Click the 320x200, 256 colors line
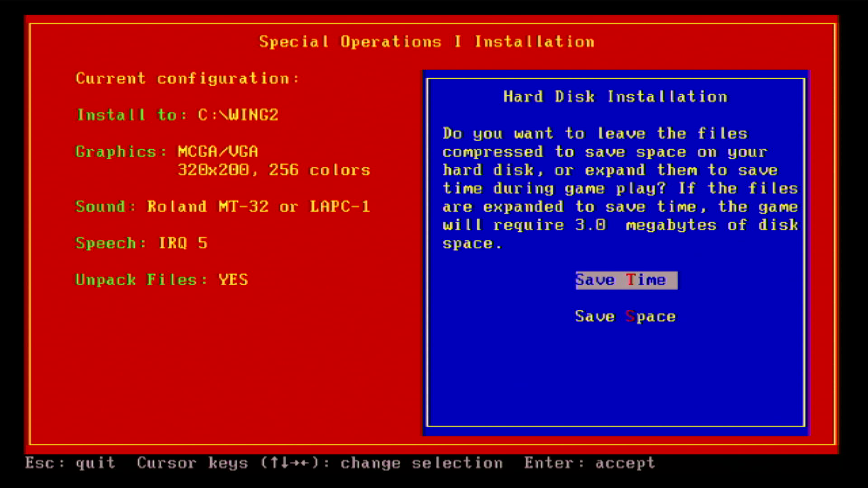 coord(274,170)
